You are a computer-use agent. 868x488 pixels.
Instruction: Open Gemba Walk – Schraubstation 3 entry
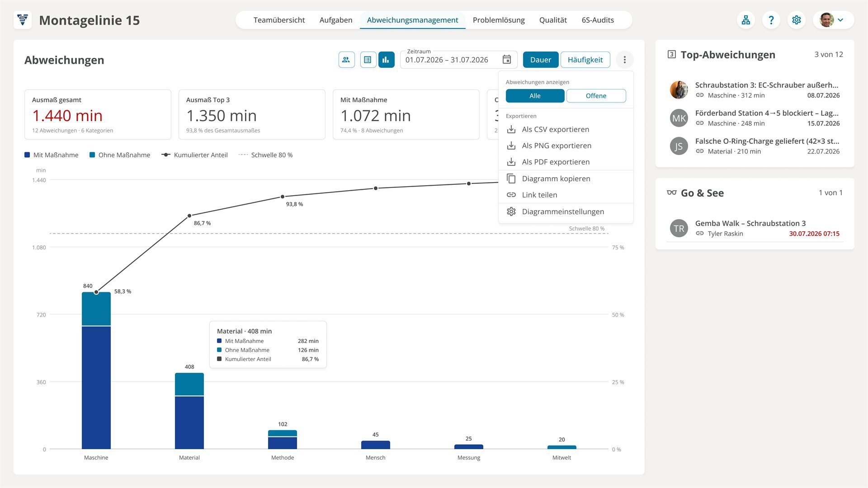(x=755, y=228)
